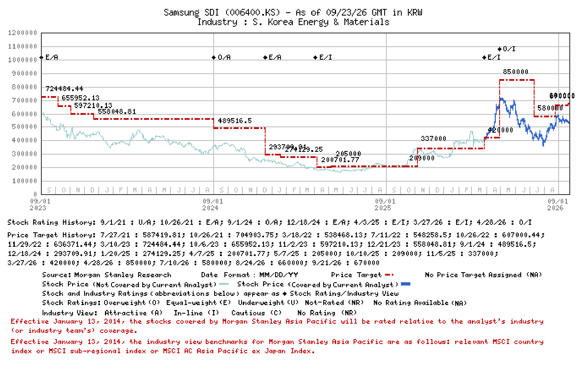Click the 489516.5 price target label
The height and width of the screenshot is (390, 588).
235,121
